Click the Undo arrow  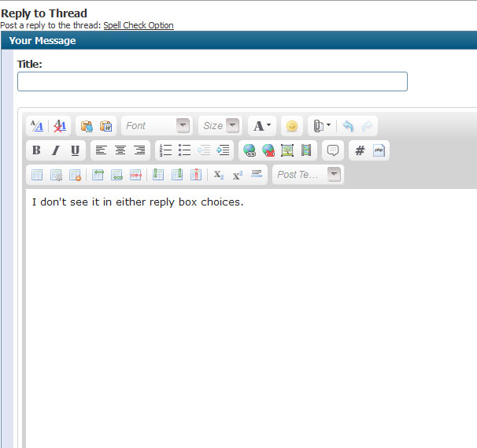pyautogui.click(x=348, y=126)
